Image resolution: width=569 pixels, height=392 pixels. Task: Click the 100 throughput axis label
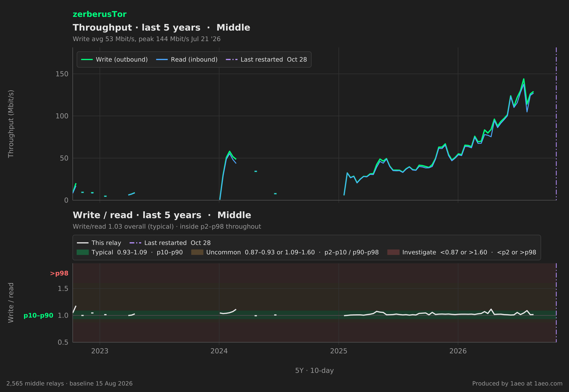click(62, 116)
